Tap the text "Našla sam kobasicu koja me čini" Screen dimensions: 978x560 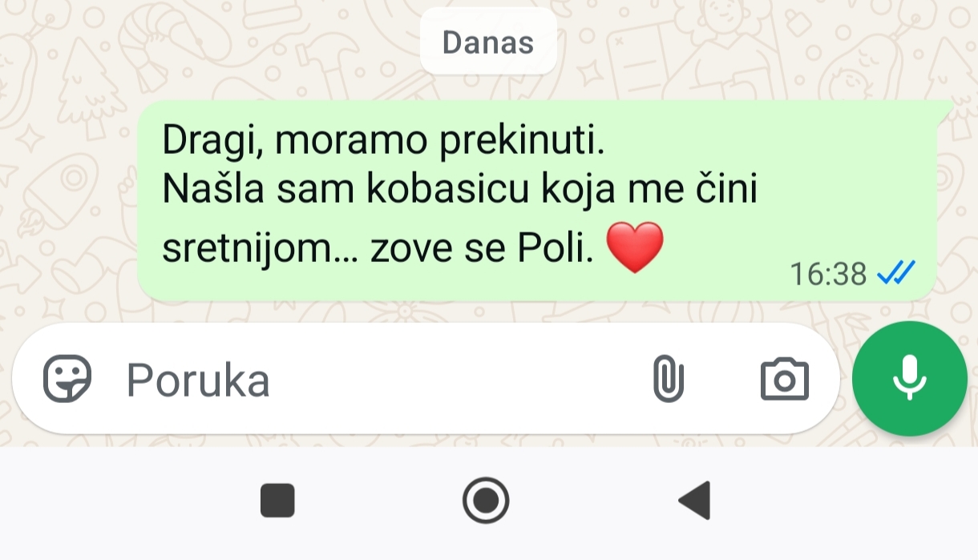point(460,190)
